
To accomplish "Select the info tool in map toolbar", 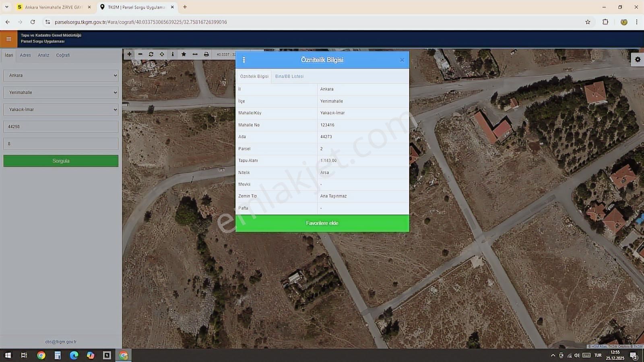I will [x=173, y=54].
